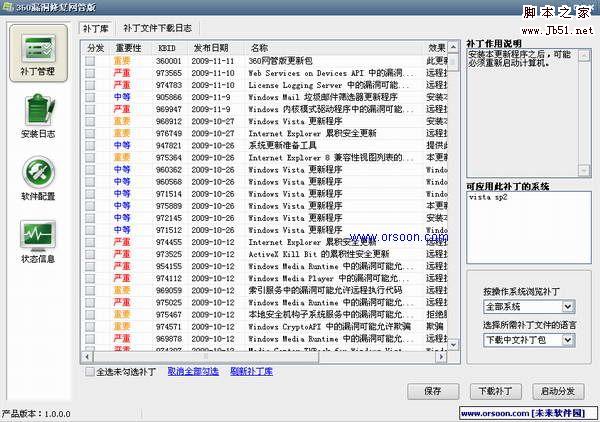Click the vista sp2 text in applicable systems box

coord(488,197)
